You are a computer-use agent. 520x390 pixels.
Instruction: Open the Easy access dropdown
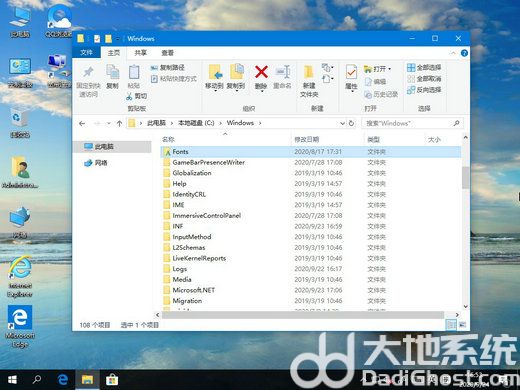[328, 79]
